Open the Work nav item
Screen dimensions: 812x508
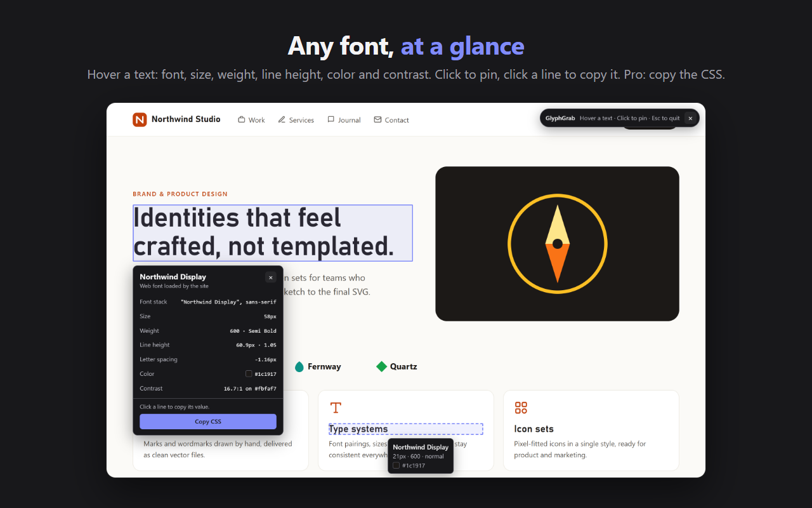pyautogui.click(x=251, y=120)
